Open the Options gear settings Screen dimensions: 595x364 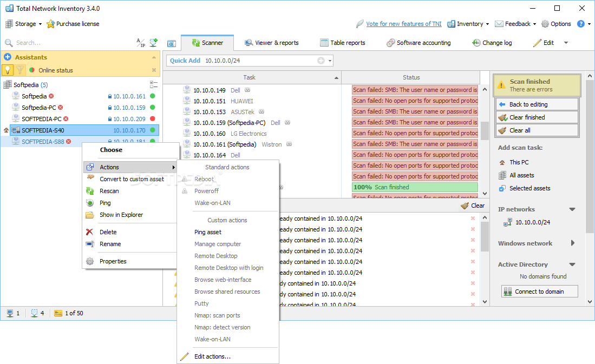(x=556, y=24)
